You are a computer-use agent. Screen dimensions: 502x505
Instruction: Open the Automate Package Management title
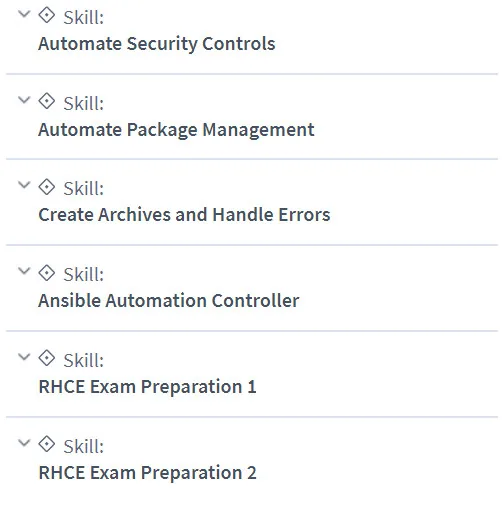click(176, 130)
